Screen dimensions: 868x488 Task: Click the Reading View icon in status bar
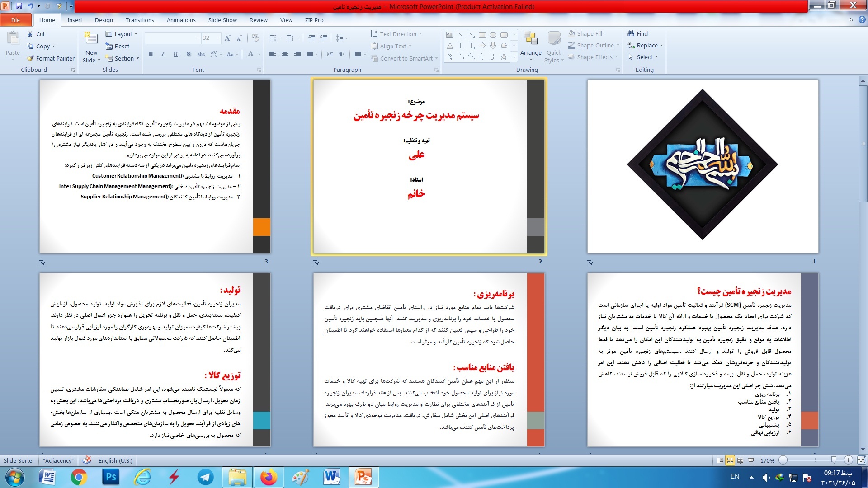[740, 460]
